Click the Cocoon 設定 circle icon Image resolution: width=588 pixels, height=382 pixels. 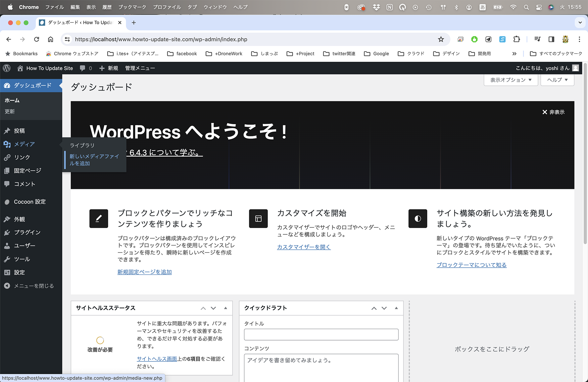(x=7, y=202)
